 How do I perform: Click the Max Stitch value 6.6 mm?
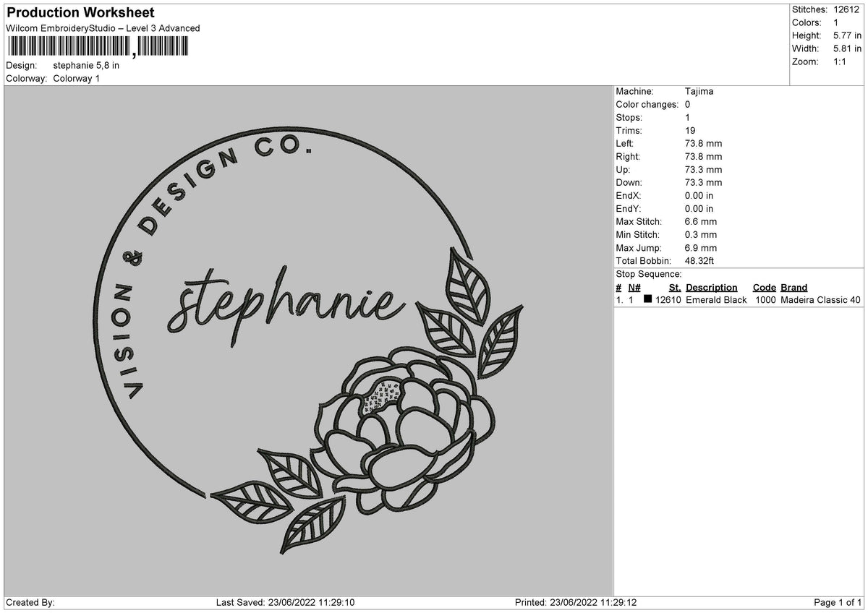click(x=701, y=222)
